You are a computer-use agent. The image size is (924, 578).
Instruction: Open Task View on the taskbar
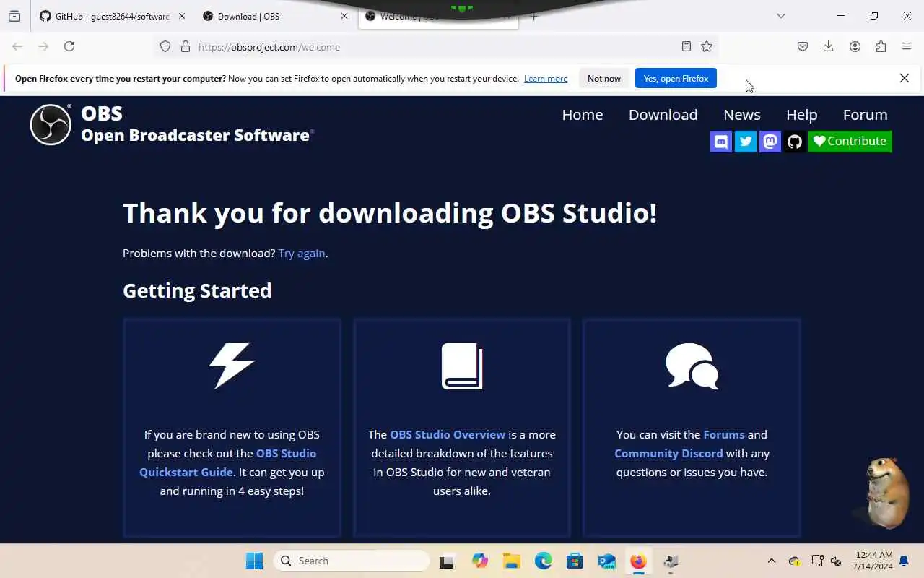(x=447, y=561)
